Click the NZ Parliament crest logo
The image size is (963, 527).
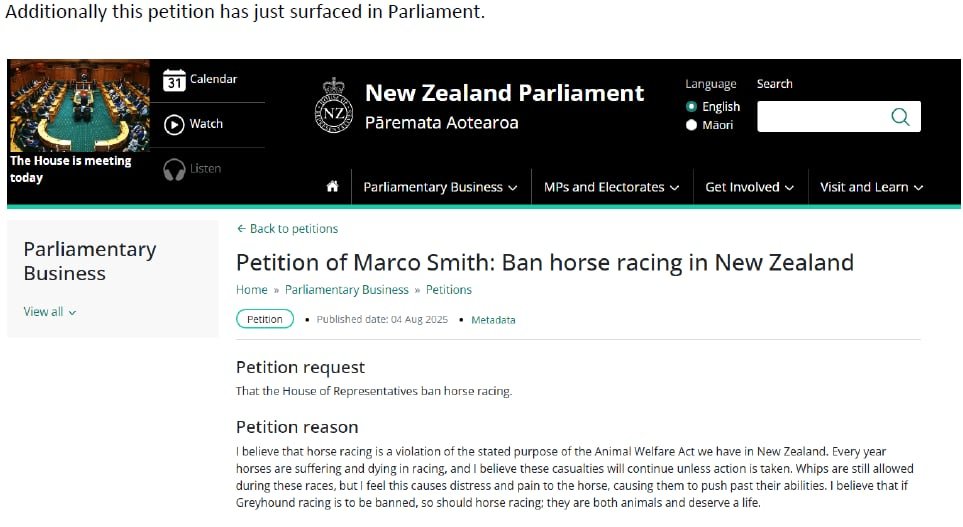(x=333, y=106)
